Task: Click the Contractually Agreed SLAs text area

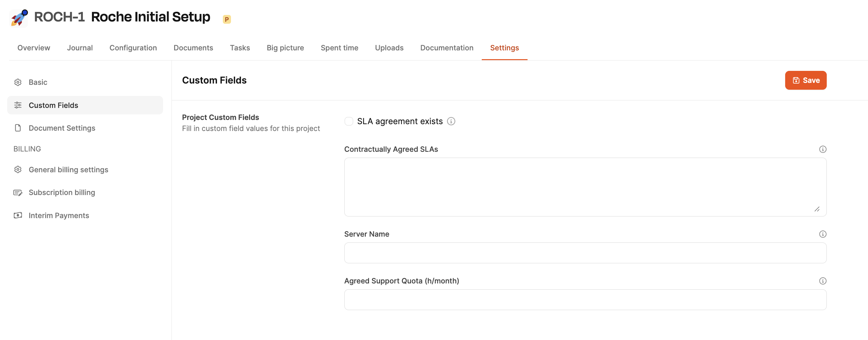Action: 585,187
